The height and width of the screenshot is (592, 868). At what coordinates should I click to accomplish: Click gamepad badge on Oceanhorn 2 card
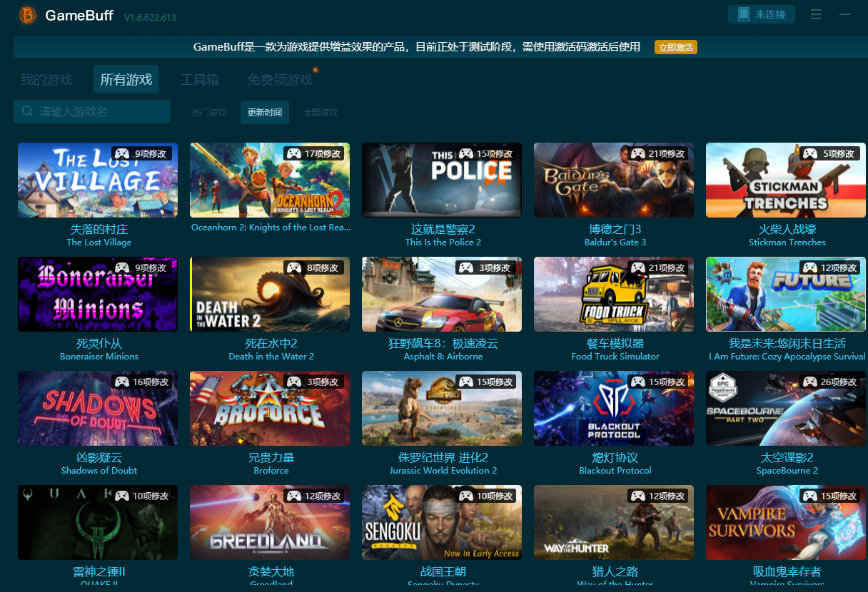click(293, 153)
